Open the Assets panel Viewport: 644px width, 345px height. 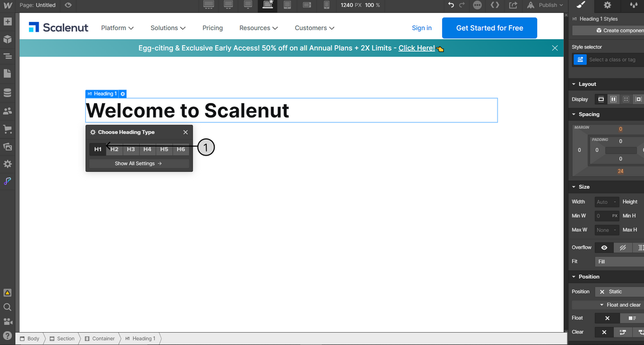8,146
